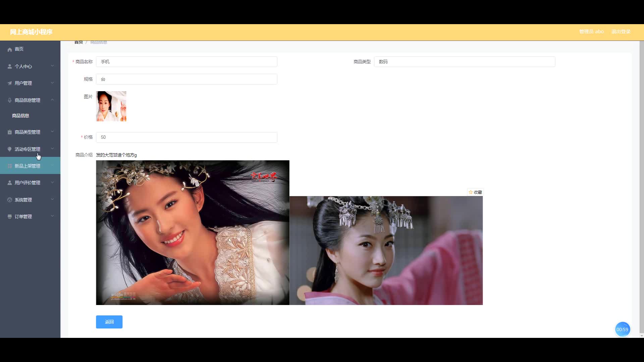Click the 商品类型 input containing 数码

(x=465, y=62)
